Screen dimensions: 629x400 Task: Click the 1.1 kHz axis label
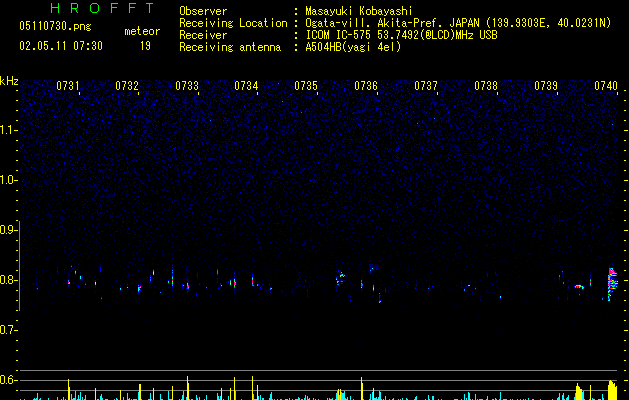point(8,130)
